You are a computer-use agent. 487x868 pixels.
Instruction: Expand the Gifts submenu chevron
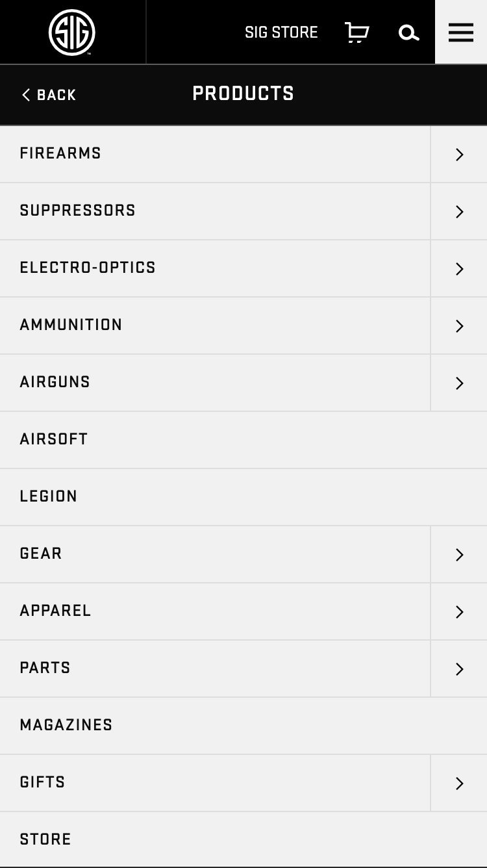(459, 784)
